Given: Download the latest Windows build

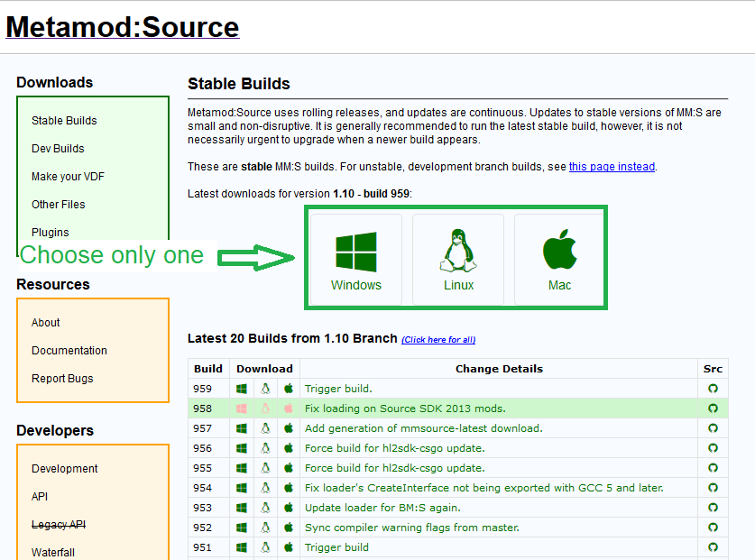Looking at the screenshot, I should [x=356, y=260].
